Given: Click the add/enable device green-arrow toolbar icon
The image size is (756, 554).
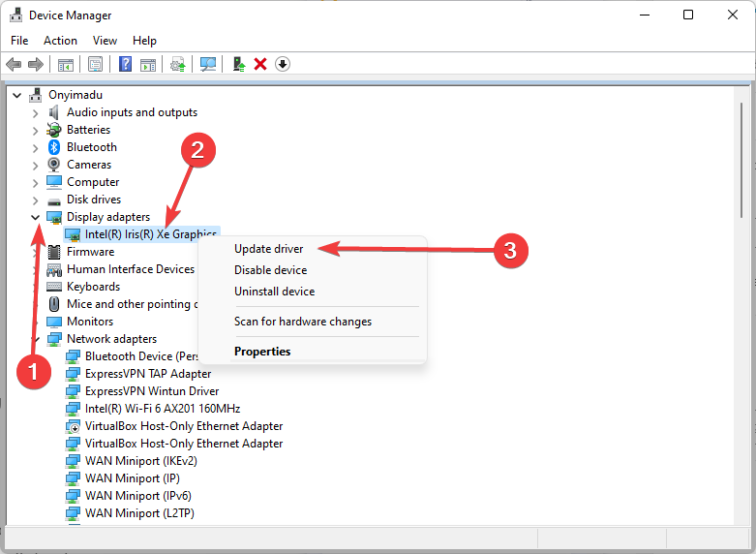Looking at the screenshot, I should pos(239,64).
